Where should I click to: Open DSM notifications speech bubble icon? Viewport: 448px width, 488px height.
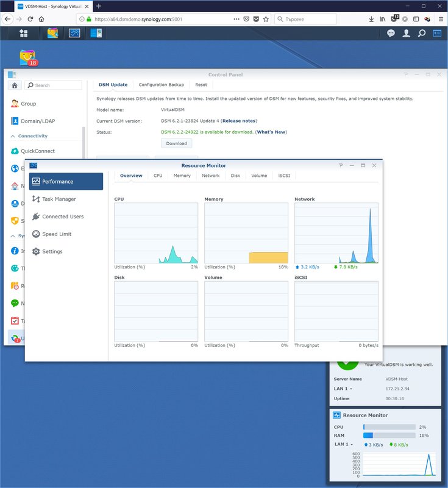pyautogui.click(x=391, y=33)
